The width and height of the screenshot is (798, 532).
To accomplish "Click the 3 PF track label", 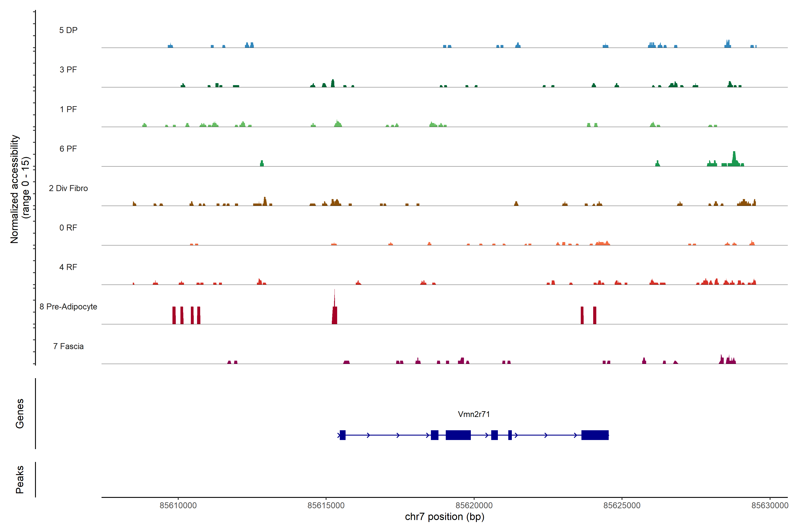I will [x=68, y=70].
